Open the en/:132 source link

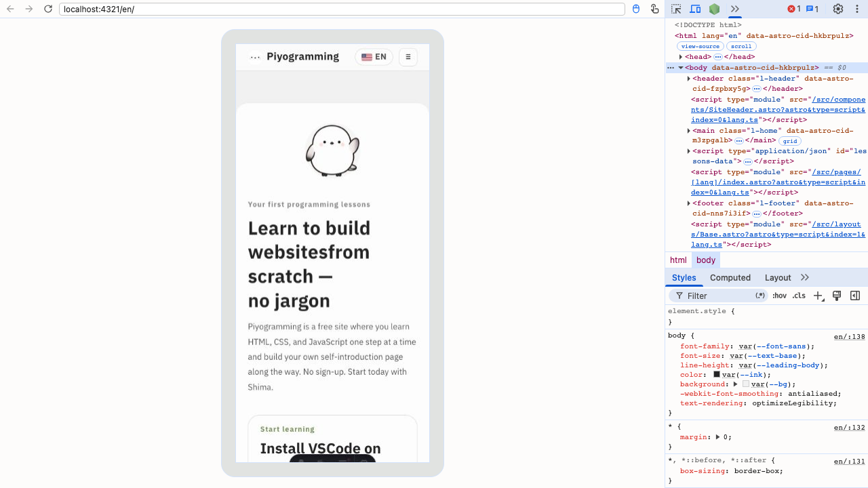[850, 428]
